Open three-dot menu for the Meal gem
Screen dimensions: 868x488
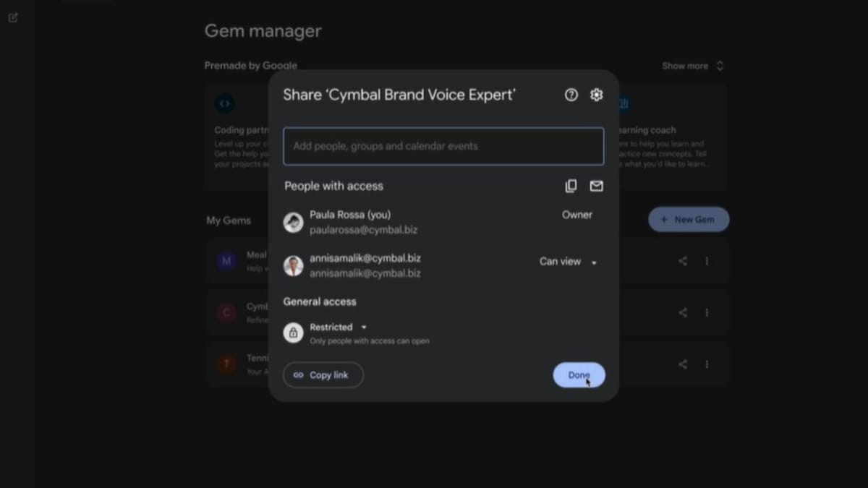707,261
